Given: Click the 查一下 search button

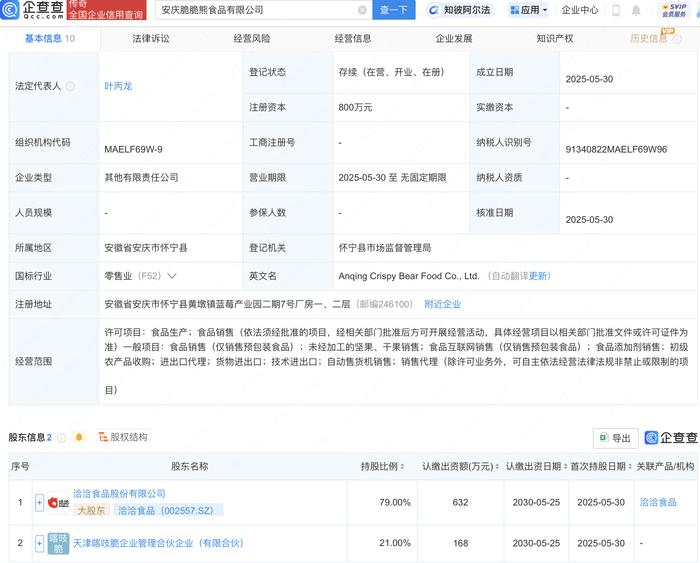Looking at the screenshot, I should 393,10.
